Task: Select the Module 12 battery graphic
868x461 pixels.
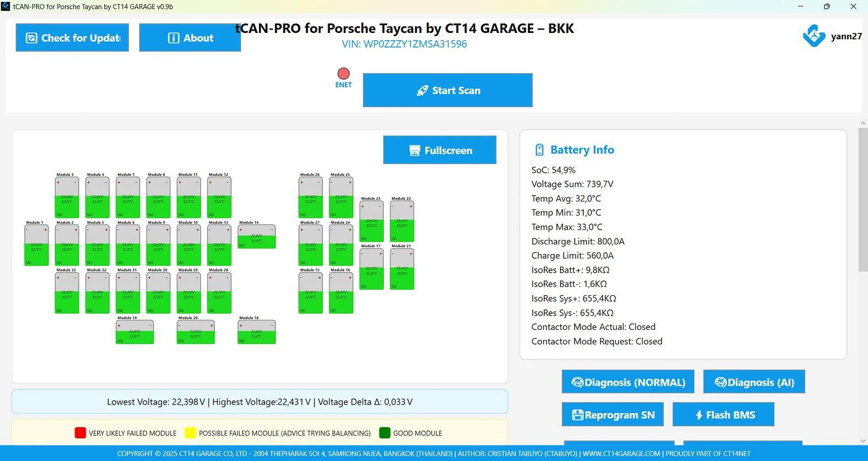Action: click(x=219, y=197)
